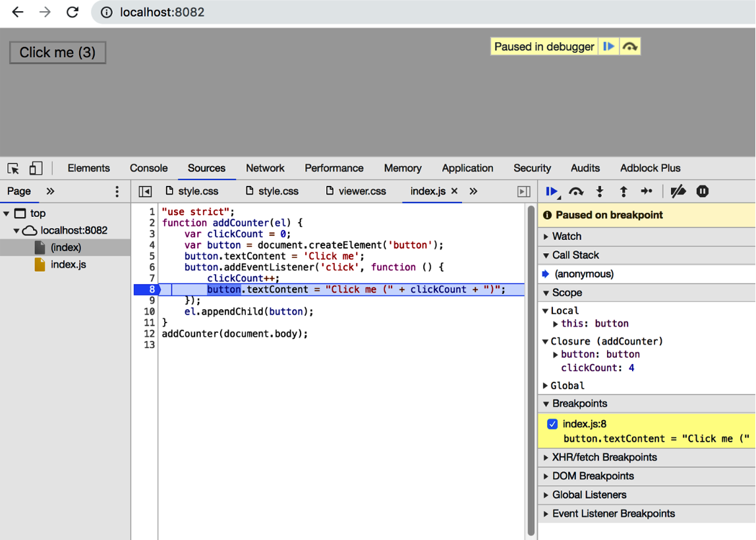Viewport: 756px width, 540px height.
Task: Uncheck the index.js:8 breakpoint checkbox
Action: click(x=552, y=424)
